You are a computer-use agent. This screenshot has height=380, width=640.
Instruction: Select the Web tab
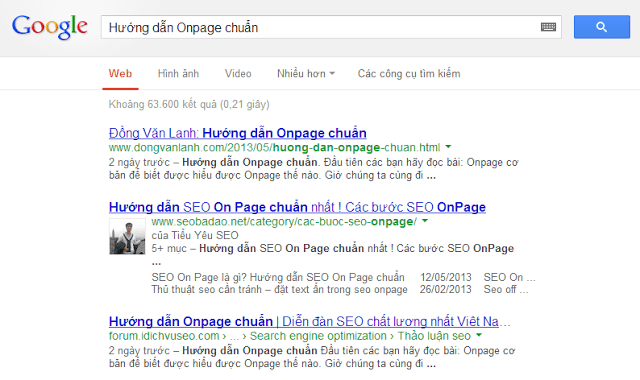(x=120, y=73)
